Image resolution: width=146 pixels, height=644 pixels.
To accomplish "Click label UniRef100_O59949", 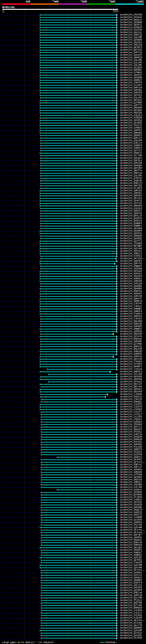I will pyautogui.click(x=131, y=424).
